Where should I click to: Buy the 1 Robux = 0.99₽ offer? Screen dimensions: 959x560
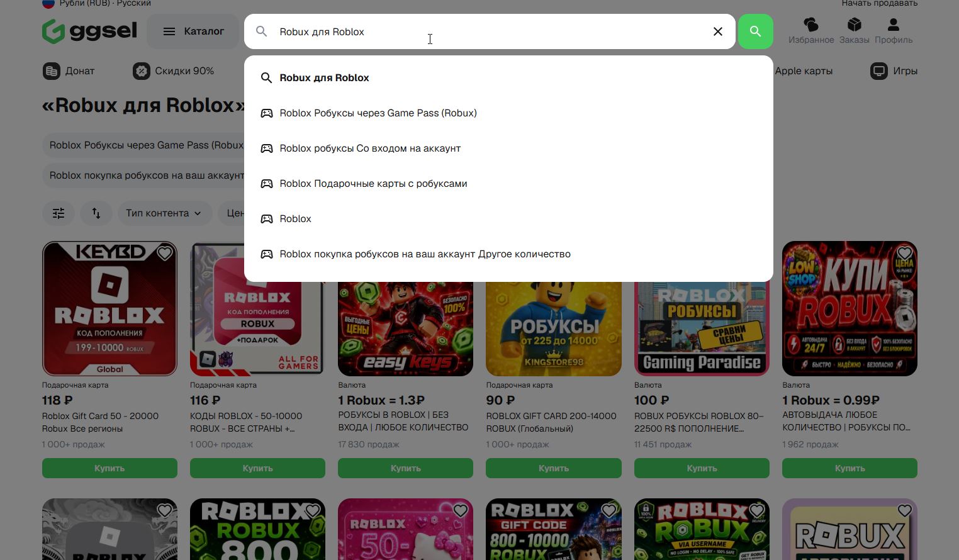(x=850, y=468)
